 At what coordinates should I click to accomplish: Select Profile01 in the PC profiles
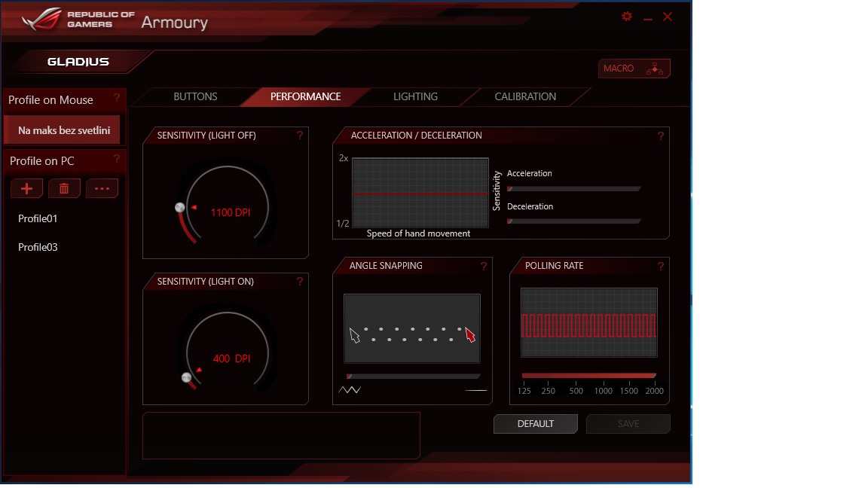coord(38,218)
